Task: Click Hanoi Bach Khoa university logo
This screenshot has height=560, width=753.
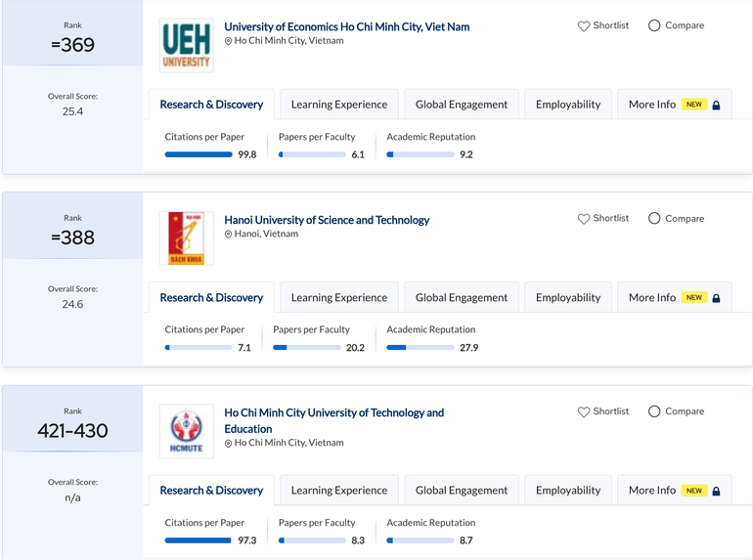Action: (x=186, y=238)
